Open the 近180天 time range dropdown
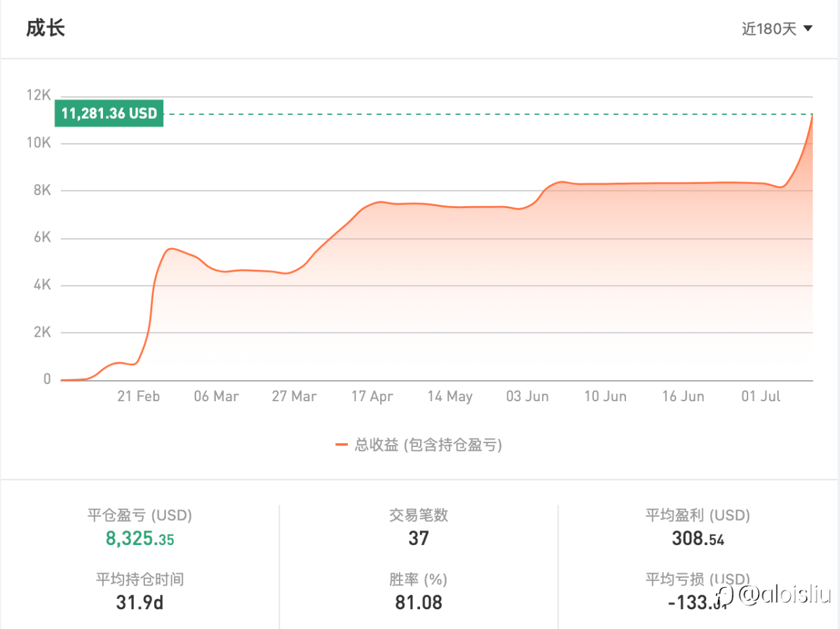This screenshot has height=629, width=840. point(769,29)
